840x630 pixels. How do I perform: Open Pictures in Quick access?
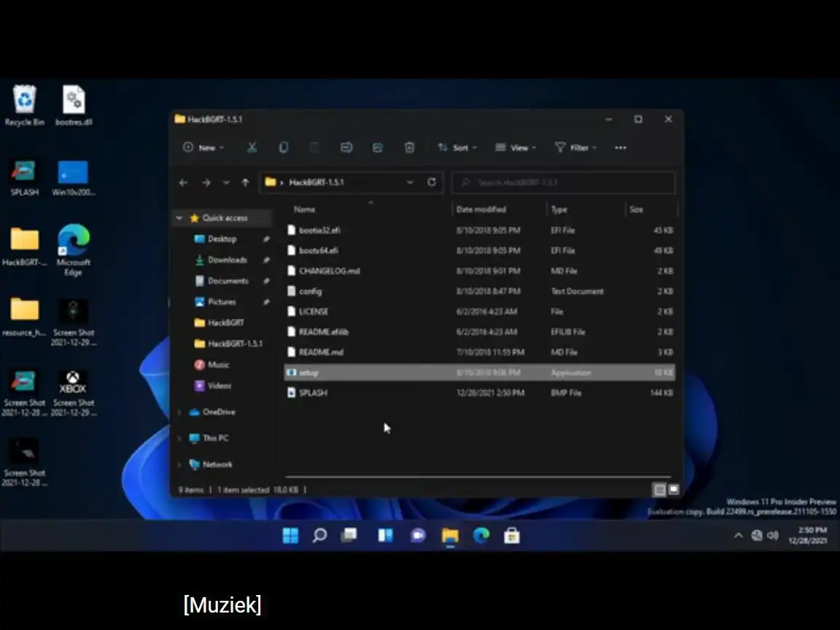[x=222, y=302]
